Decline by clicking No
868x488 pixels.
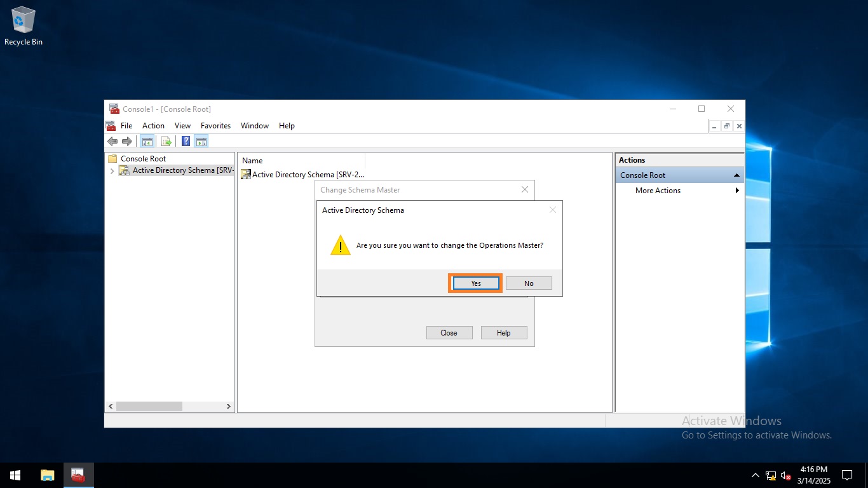point(529,283)
